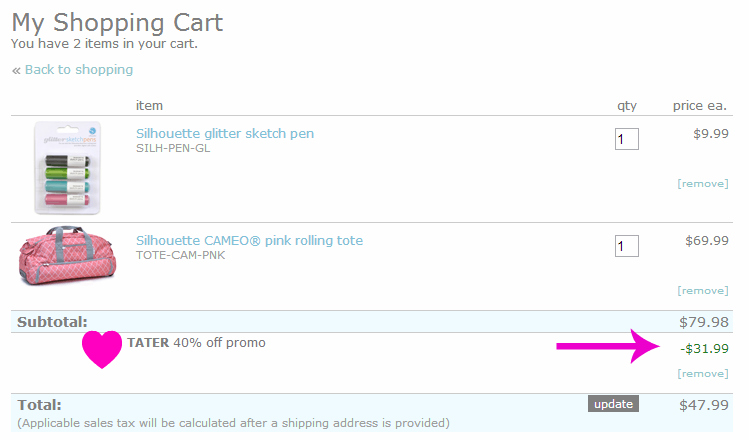
Task: Remove the pink rolling tote from cart
Action: (703, 290)
